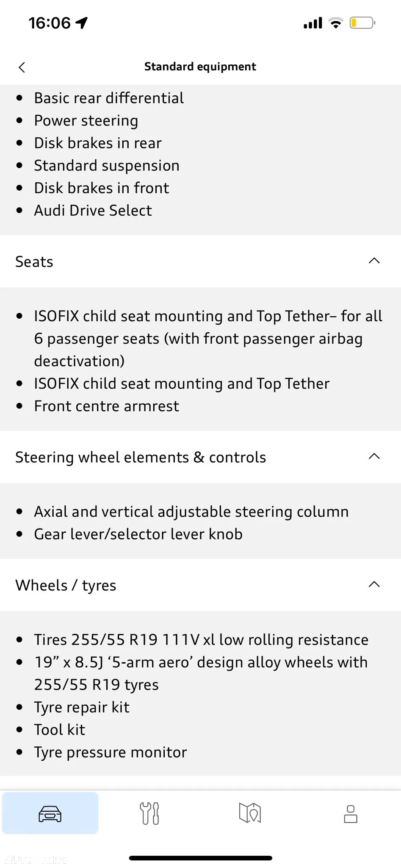Select the Tyre pressure monitor item
The height and width of the screenshot is (868, 401).
coord(110,752)
